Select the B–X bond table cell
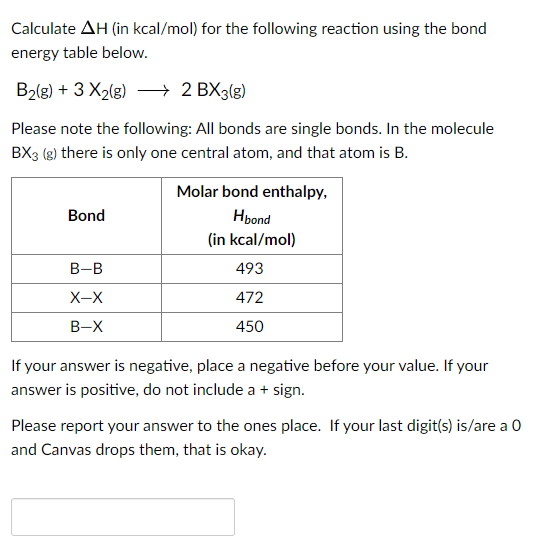Viewport: 534px width, 543px height. point(86,327)
